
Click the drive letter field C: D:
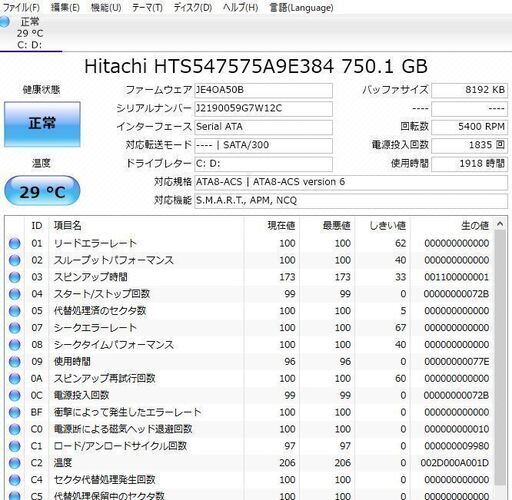[x=263, y=164]
